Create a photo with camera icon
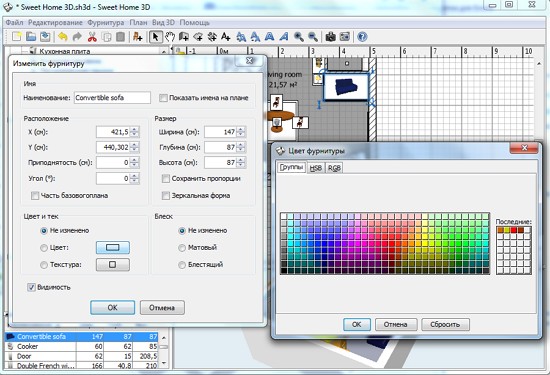 (330, 36)
